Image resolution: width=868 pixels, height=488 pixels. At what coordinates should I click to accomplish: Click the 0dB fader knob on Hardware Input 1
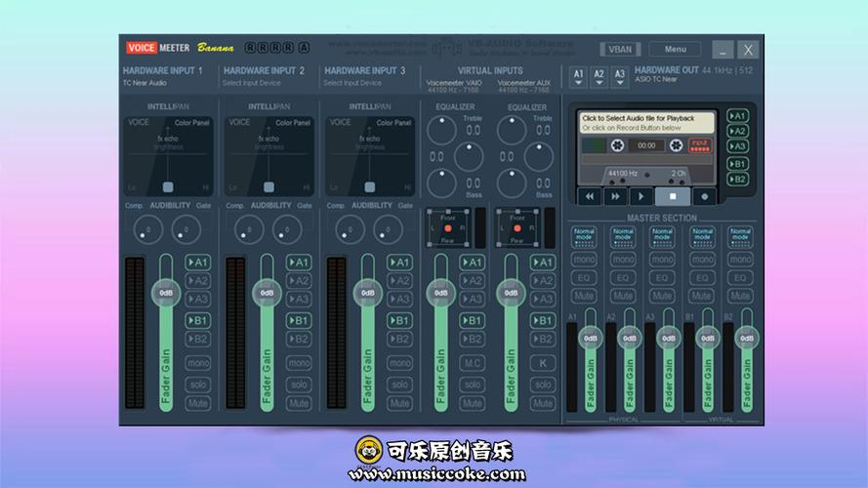166,292
